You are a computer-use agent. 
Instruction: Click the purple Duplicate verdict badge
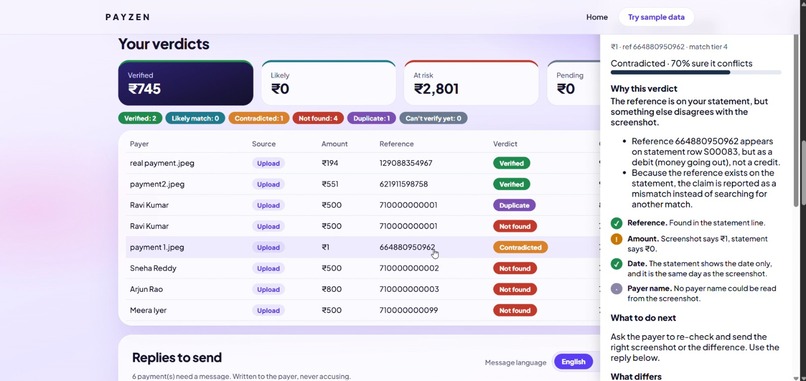tap(514, 205)
